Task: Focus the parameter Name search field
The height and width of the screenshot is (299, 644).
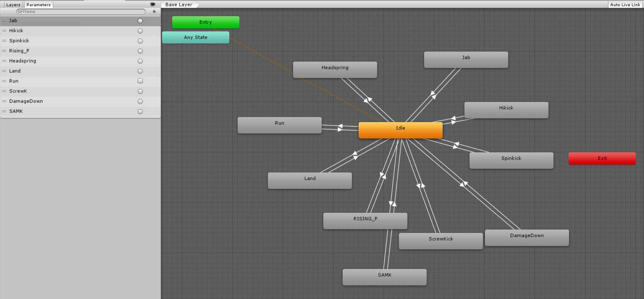Action: [81, 11]
